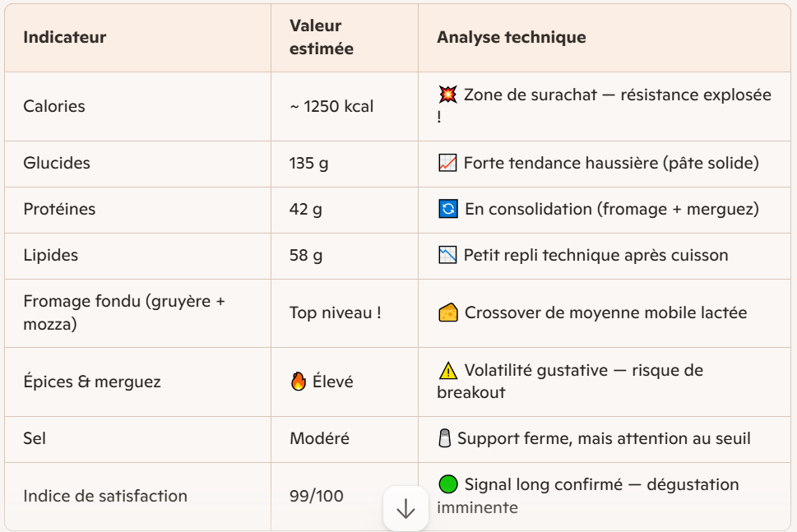Click the ~ 1250 kcal value
797x532 pixels.
tap(331, 107)
